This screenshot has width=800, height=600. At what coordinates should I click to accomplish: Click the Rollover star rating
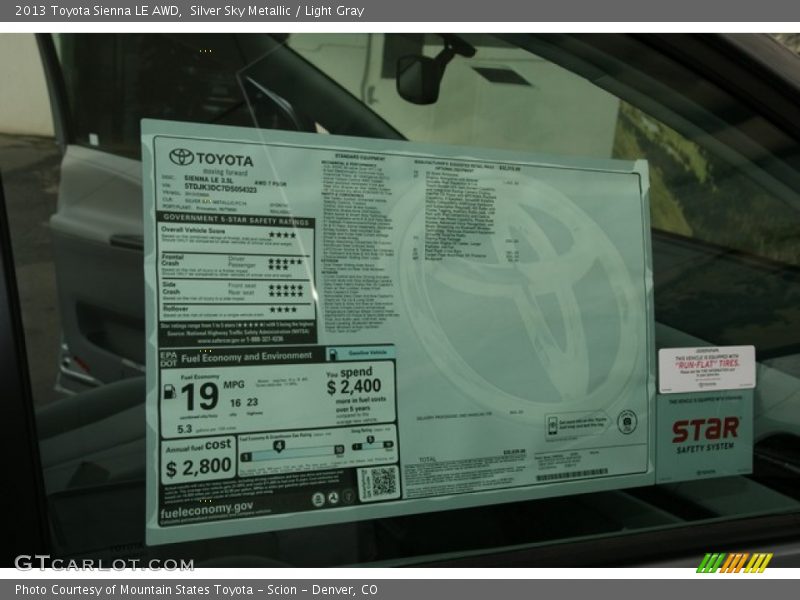pyautogui.click(x=283, y=310)
